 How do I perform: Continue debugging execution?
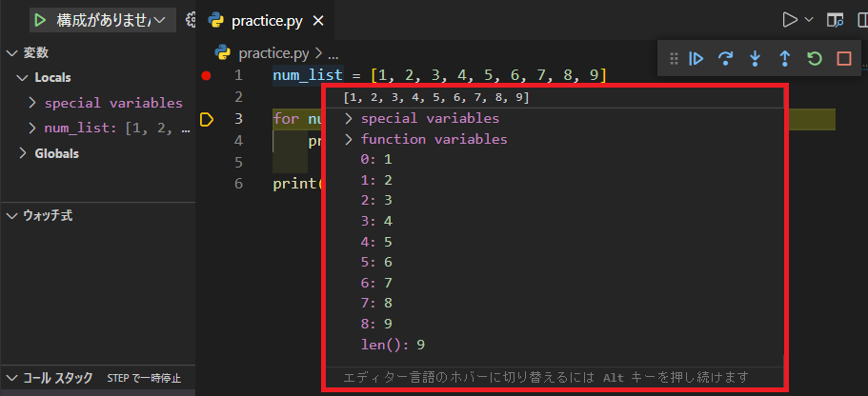coord(696,58)
